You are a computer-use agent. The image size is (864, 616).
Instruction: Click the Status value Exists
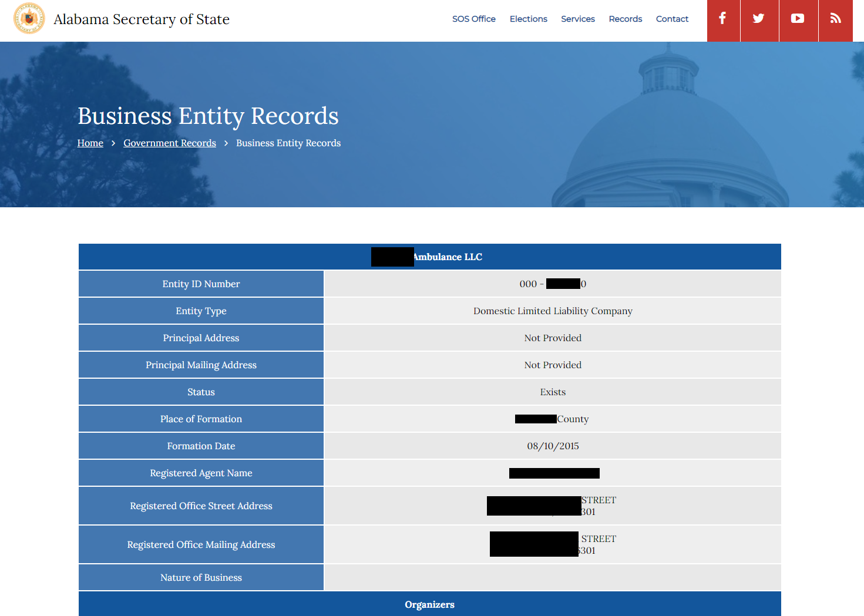[x=553, y=392]
